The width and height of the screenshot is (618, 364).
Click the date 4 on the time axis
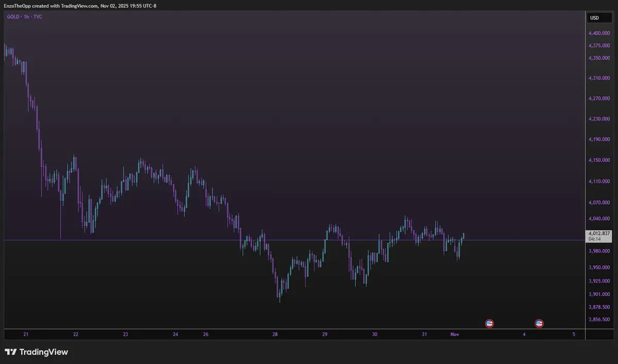coord(524,334)
